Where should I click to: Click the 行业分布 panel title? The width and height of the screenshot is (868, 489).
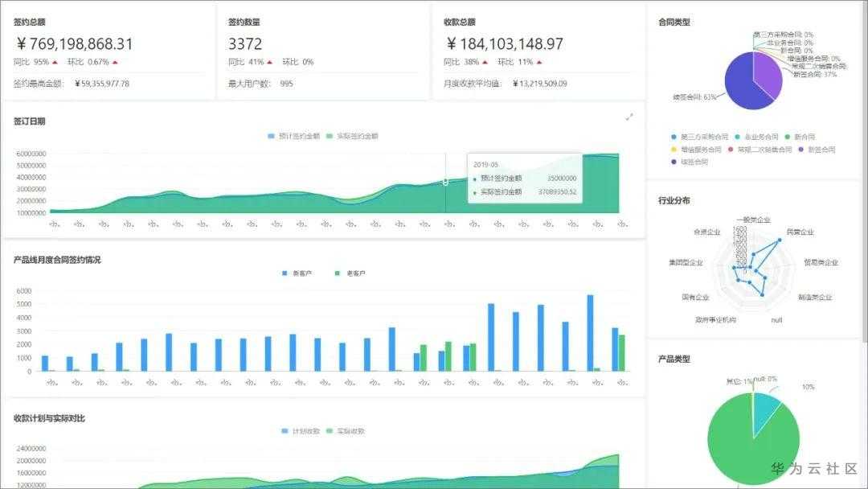pos(674,200)
